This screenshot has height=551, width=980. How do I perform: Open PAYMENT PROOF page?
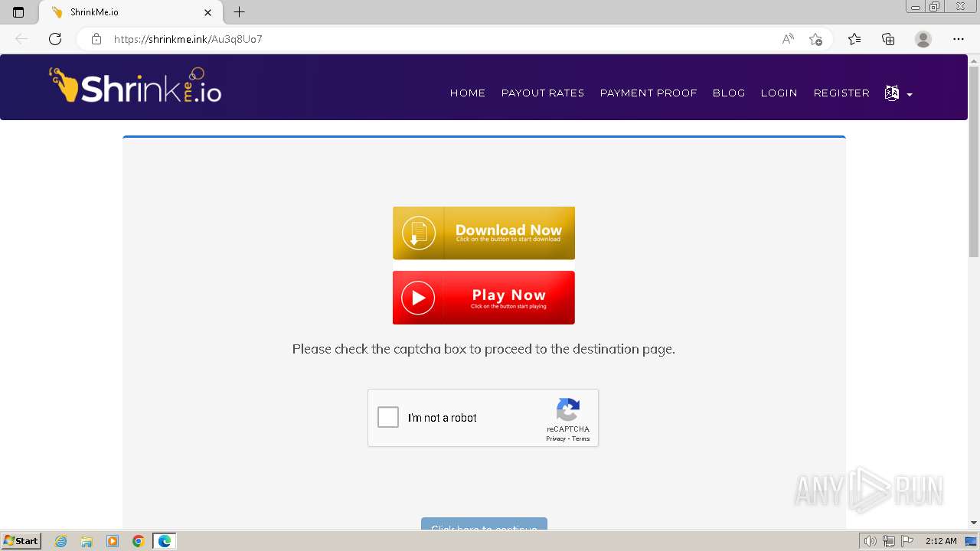click(648, 93)
